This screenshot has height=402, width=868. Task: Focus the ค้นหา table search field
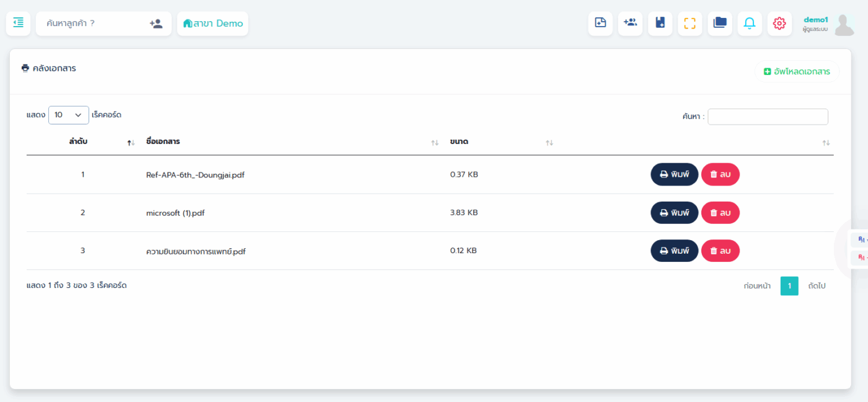(768, 117)
